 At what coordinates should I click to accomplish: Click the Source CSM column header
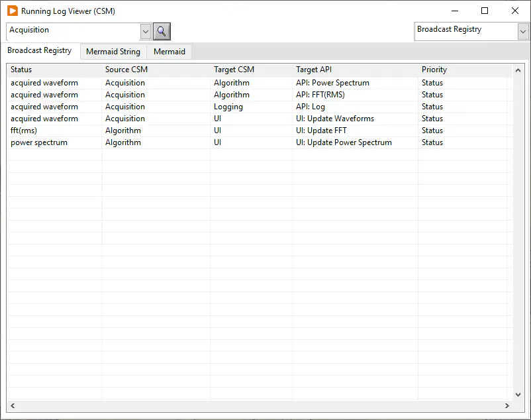click(x=126, y=70)
